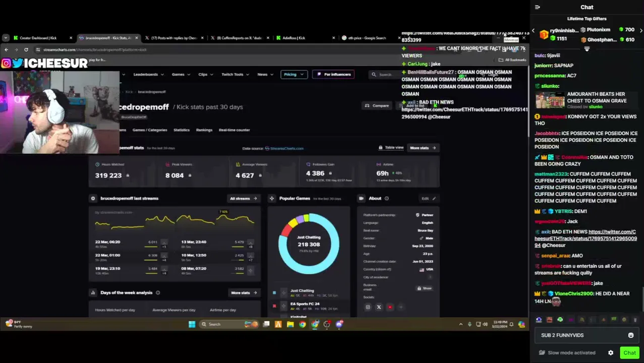Click the For influencers button
This screenshot has height=363, width=644.
click(334, 75)
